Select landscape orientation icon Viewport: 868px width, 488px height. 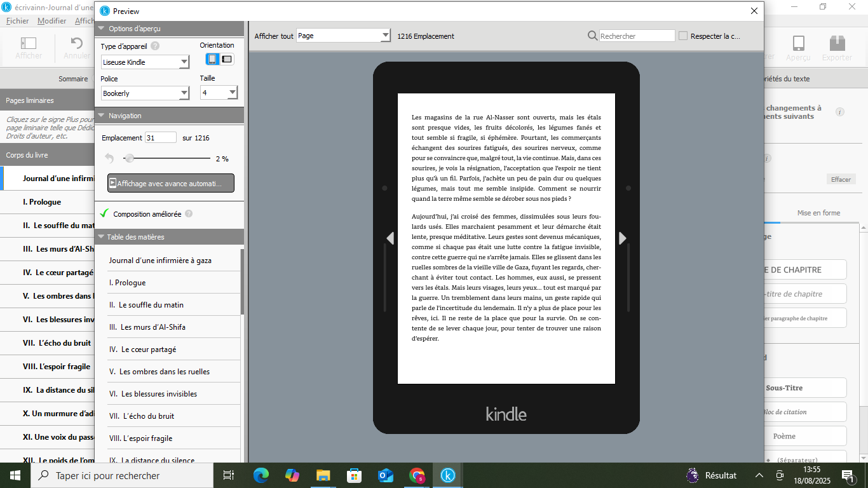coord(227,59)
